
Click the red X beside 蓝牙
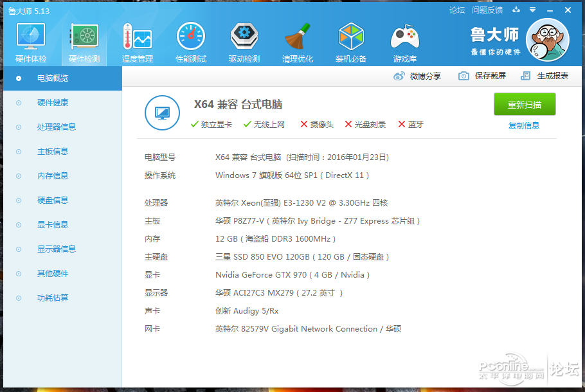[401, 124]
